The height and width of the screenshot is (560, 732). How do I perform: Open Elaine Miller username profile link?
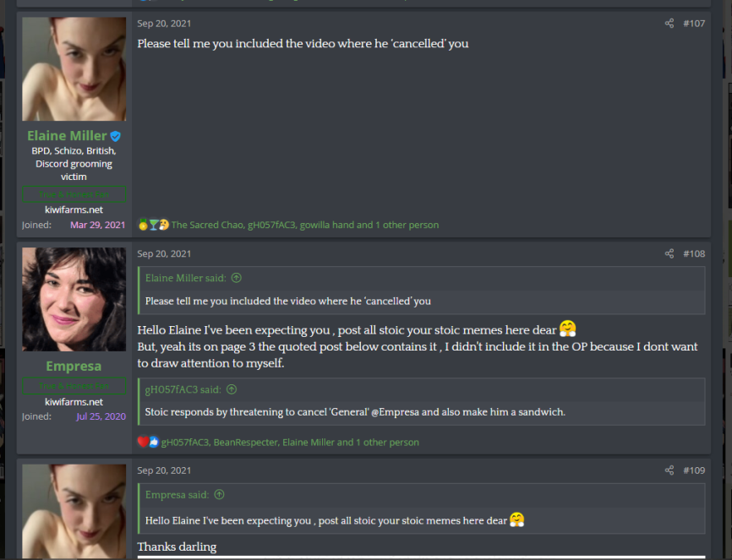(67, 136)
